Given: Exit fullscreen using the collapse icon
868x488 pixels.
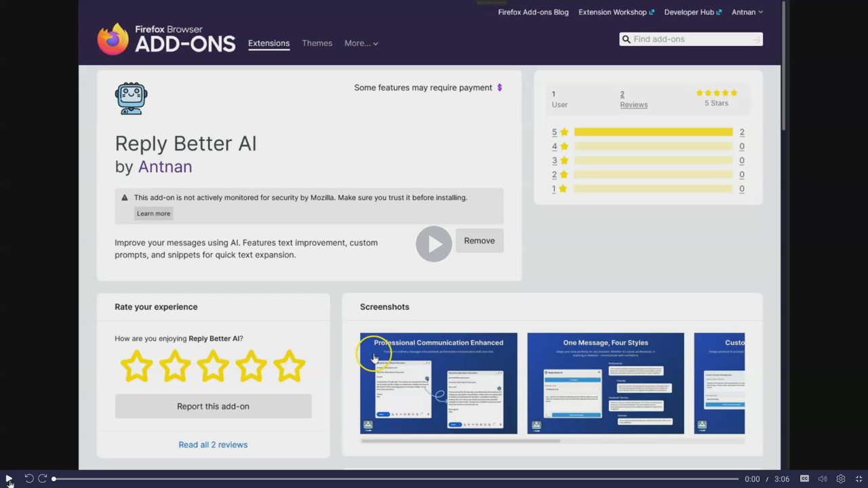Looking at the screenshot, I should point(859,479).
